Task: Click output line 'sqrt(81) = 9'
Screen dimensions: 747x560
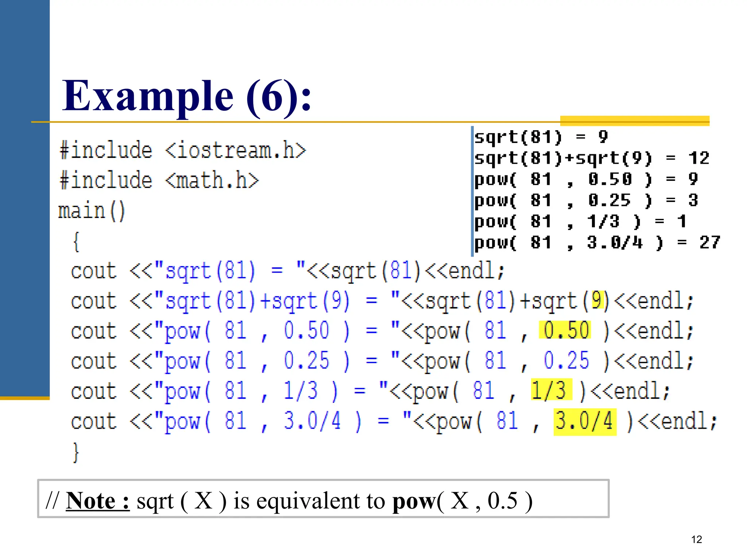Action: coord(541,137)
